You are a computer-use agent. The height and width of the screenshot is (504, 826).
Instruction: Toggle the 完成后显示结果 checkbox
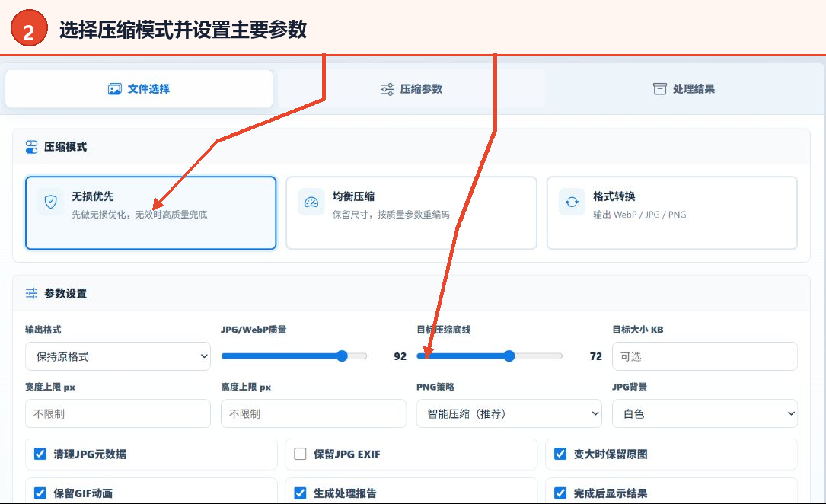click(560, 493)
